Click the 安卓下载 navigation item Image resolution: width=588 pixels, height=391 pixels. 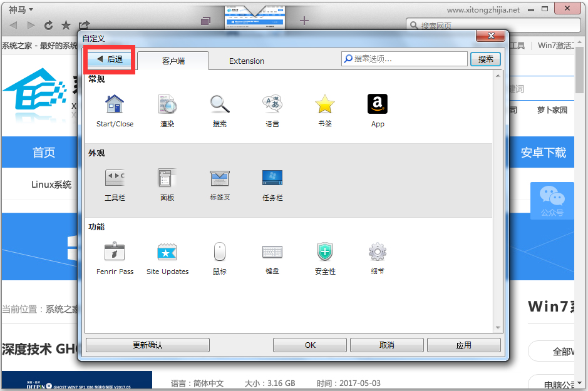coord(543,152)
